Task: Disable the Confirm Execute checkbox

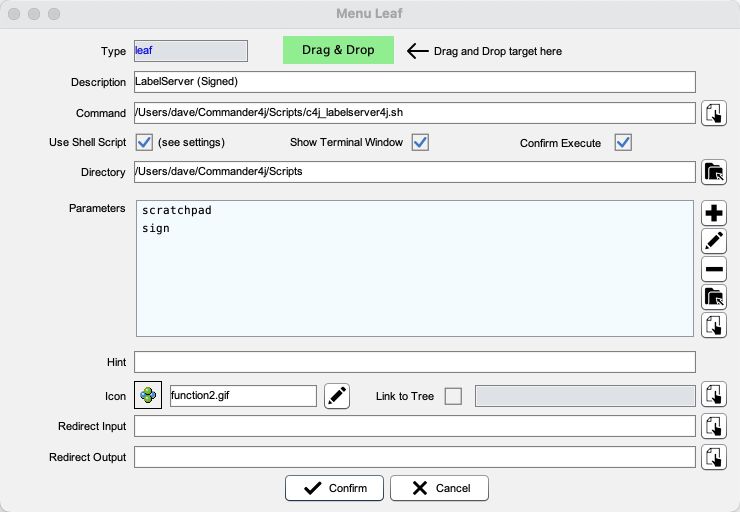Action: click(623, 142)
